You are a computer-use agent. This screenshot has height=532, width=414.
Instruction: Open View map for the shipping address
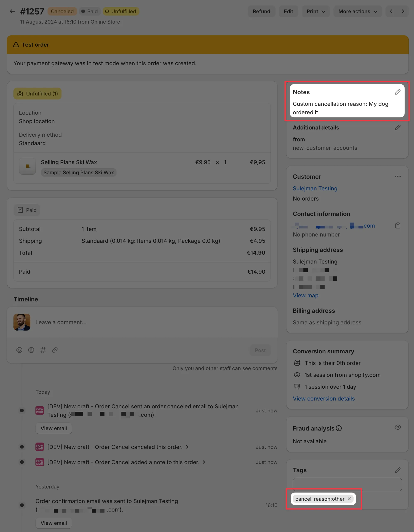[306, 295]
